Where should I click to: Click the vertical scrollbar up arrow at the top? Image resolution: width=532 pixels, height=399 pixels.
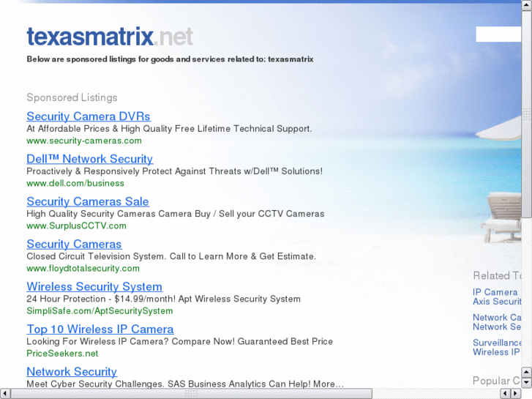click(527, 5)
